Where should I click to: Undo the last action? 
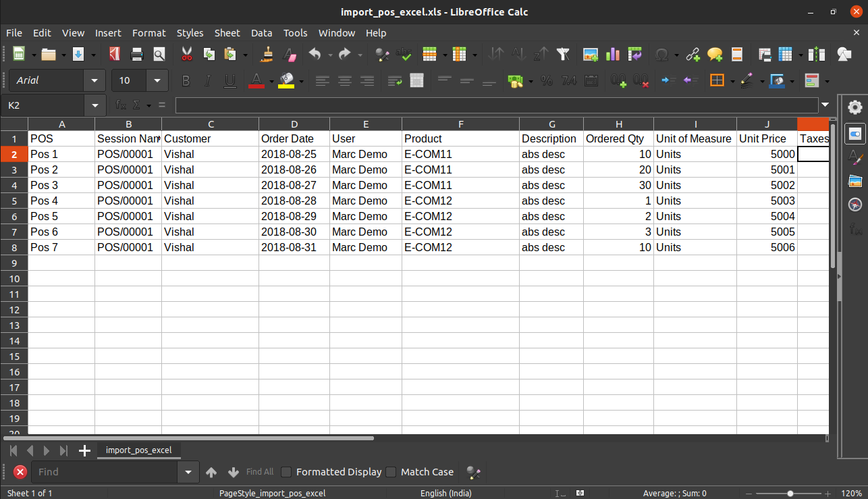click(315, 55)
